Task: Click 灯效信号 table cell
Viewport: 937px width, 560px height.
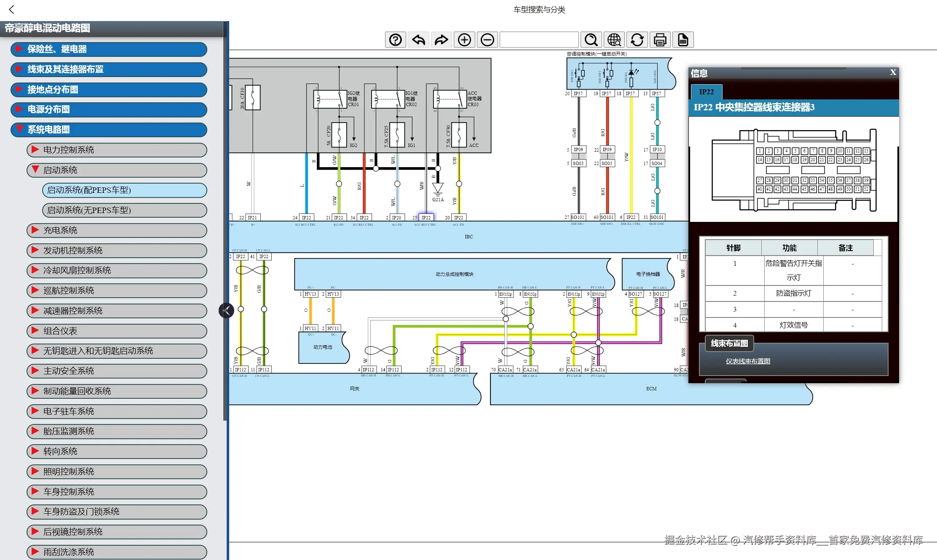Action: point(793,325)
